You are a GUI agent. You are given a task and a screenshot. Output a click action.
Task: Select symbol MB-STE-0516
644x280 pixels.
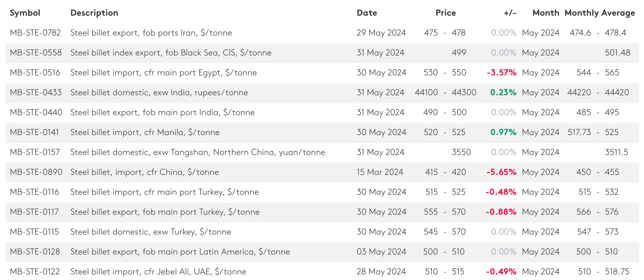(x=35, y=73)
